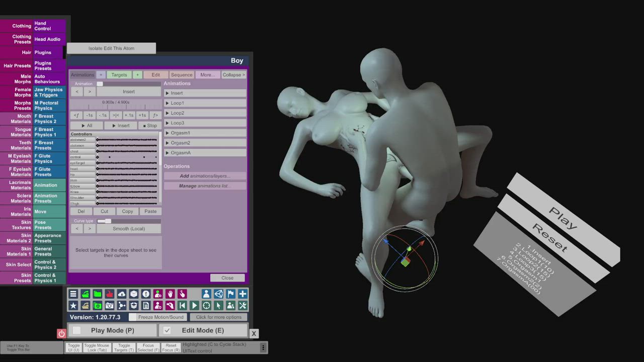This screenshot has width=644, height=362.
Task: Click the add-person atom icon
Action: click(x=158, y=294)
